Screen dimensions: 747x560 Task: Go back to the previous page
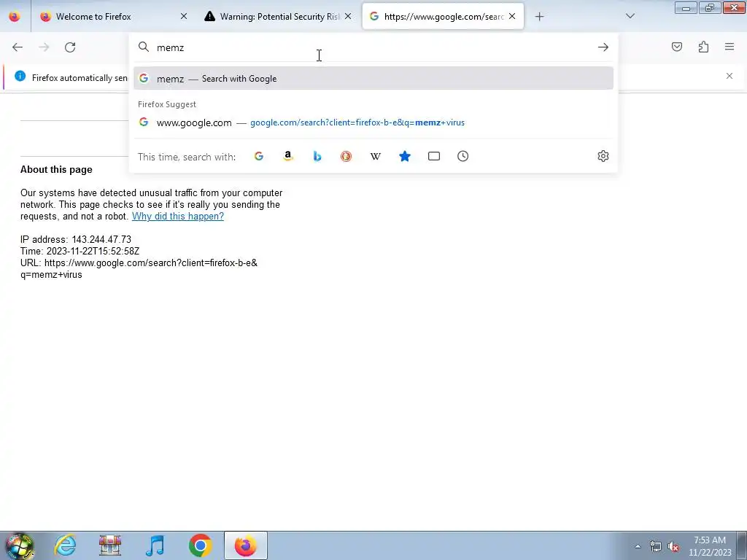coord(18,47)
